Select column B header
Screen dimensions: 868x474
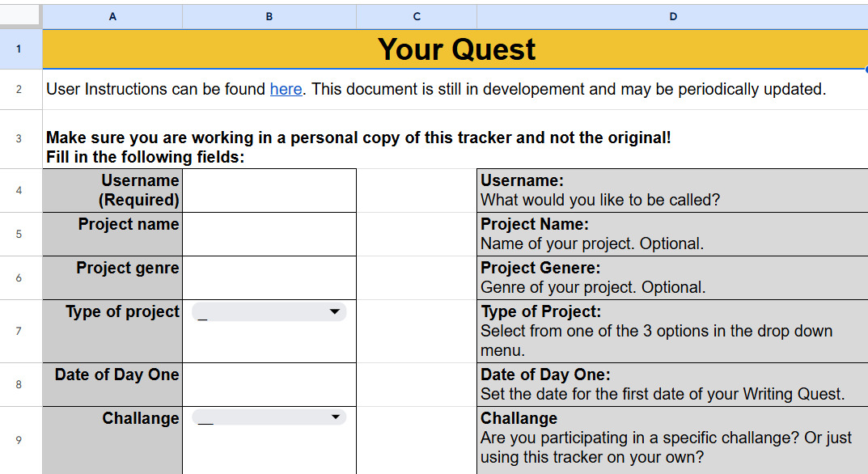pos(269,16)
